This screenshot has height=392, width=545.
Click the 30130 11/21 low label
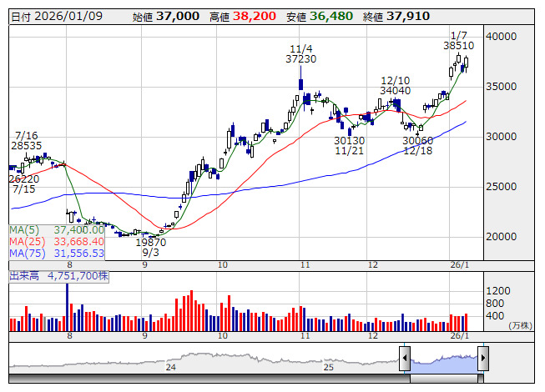(350, 146)
